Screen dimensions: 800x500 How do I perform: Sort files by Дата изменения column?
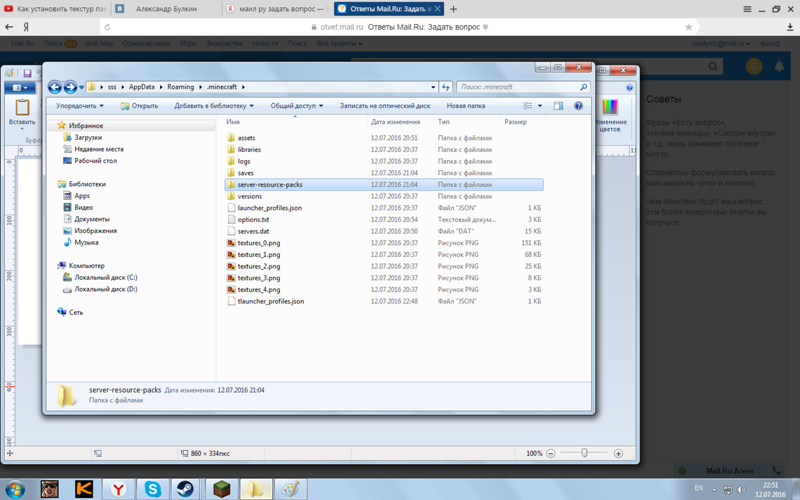[x=394, y=122]
